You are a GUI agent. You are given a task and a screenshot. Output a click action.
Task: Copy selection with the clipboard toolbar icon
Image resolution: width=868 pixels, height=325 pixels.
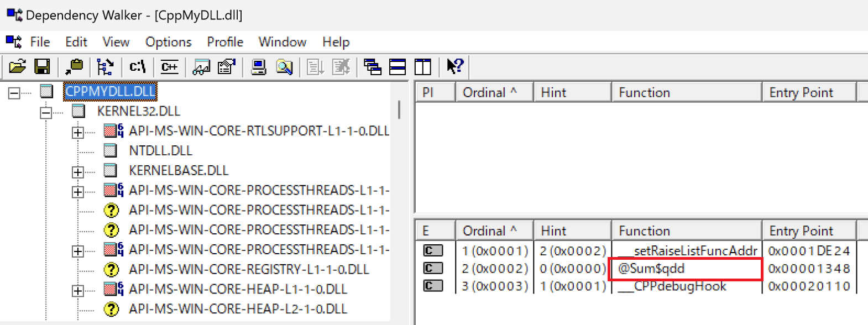[x=74, y=67]
